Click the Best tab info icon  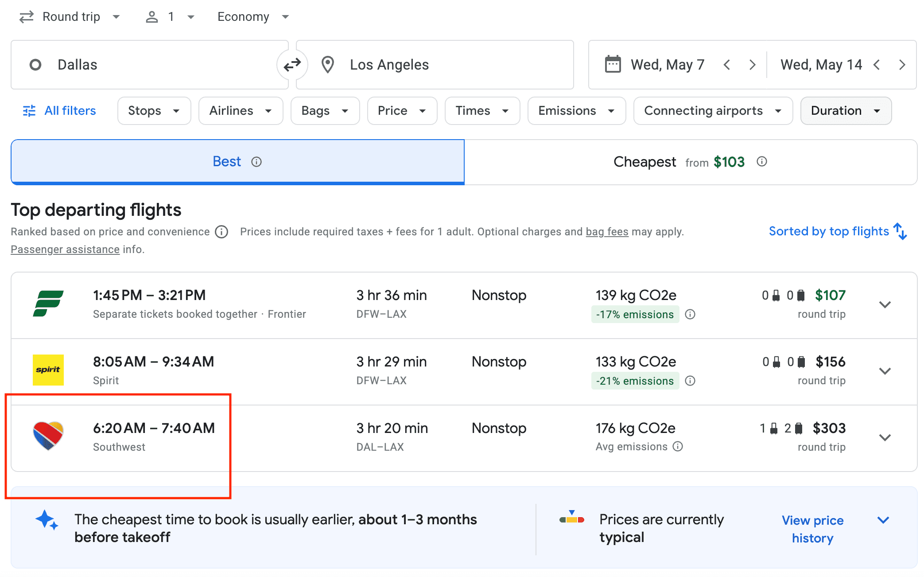(x=256, y=162)
